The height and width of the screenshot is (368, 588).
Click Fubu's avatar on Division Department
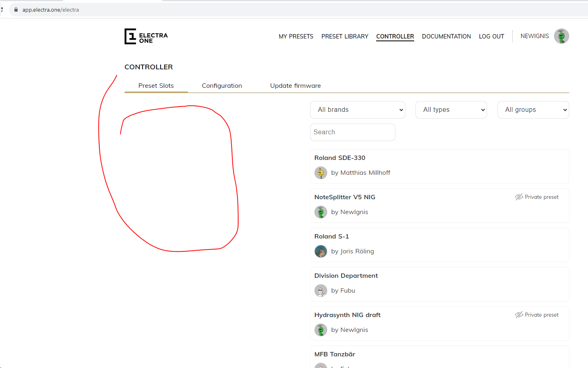[321, 291]
